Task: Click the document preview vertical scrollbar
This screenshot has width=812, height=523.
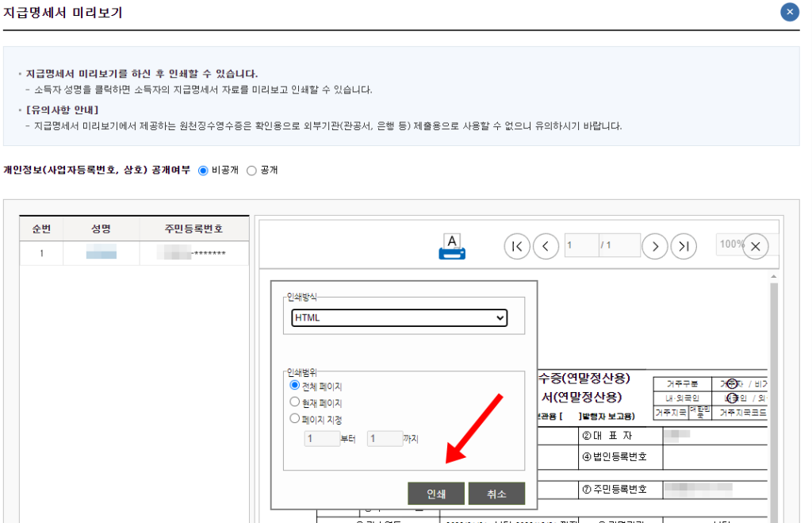Action: 774,402
